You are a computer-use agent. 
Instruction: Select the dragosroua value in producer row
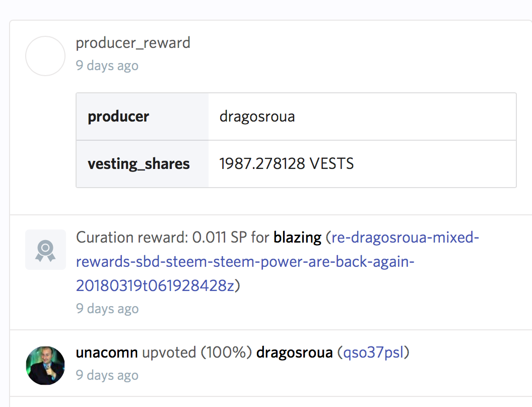(x=257, y=117)
